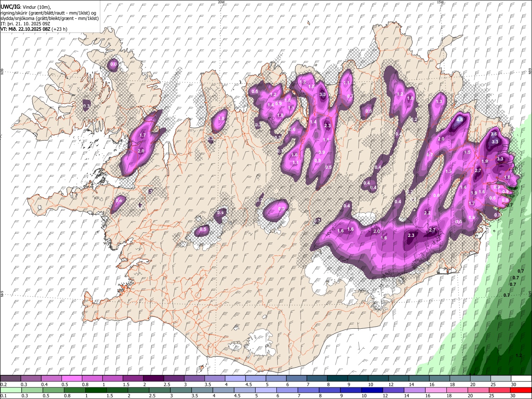Click the 15W longitude label

click(440, 2)
